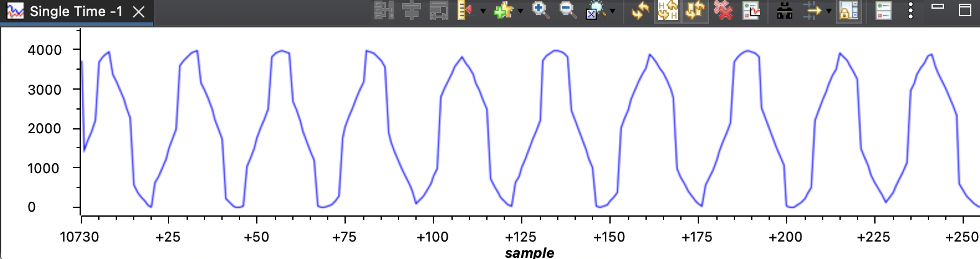
Task: Click the greyed-out graph frame toolbar icon
Action: [x=439, y=11]
